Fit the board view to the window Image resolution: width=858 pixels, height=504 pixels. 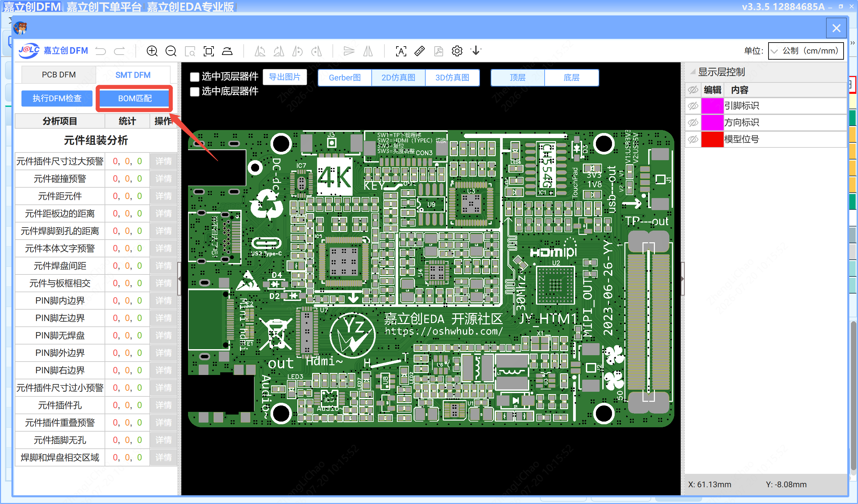[x=209, y=51]
